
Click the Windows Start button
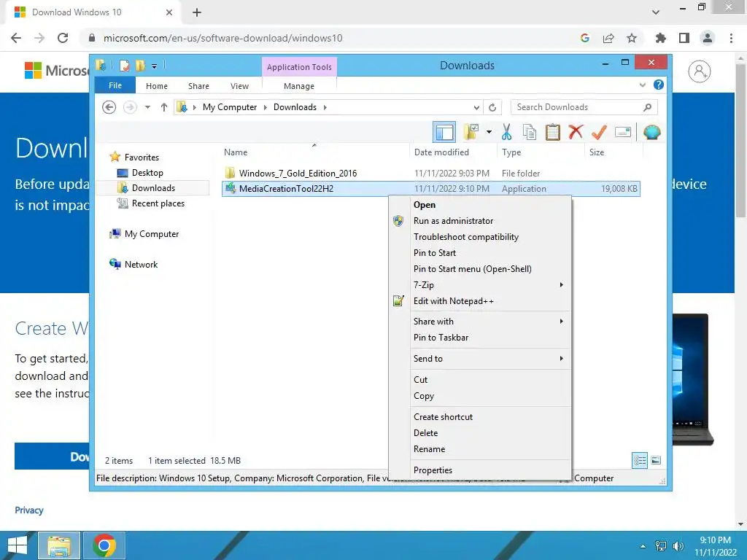18,545
